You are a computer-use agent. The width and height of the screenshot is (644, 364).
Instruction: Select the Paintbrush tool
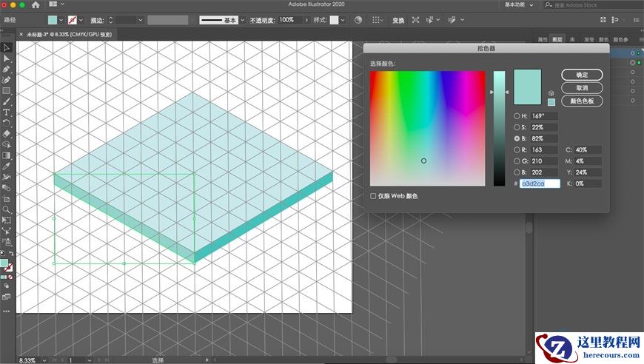pyautogui.click(x=6, y=101)
